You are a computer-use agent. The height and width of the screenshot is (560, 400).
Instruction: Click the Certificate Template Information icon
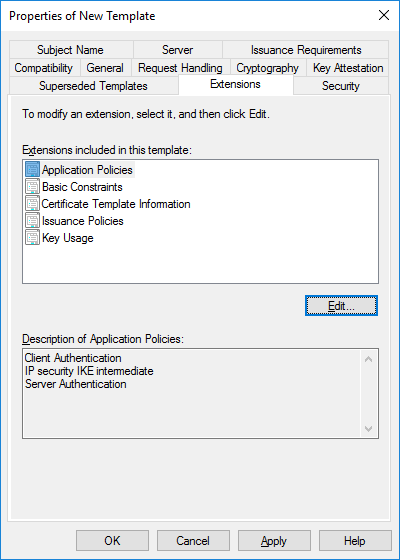pyautogui.click(x=32, y=204)
